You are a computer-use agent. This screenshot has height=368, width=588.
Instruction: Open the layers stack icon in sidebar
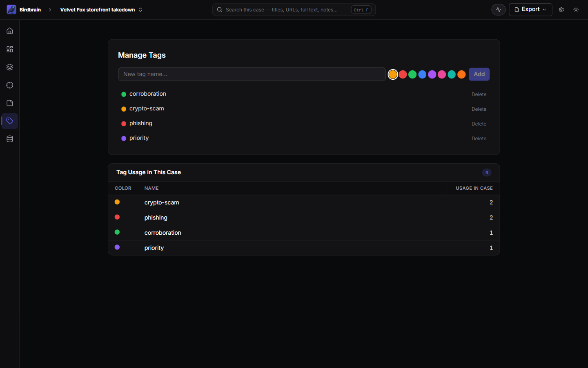[10, 67]
